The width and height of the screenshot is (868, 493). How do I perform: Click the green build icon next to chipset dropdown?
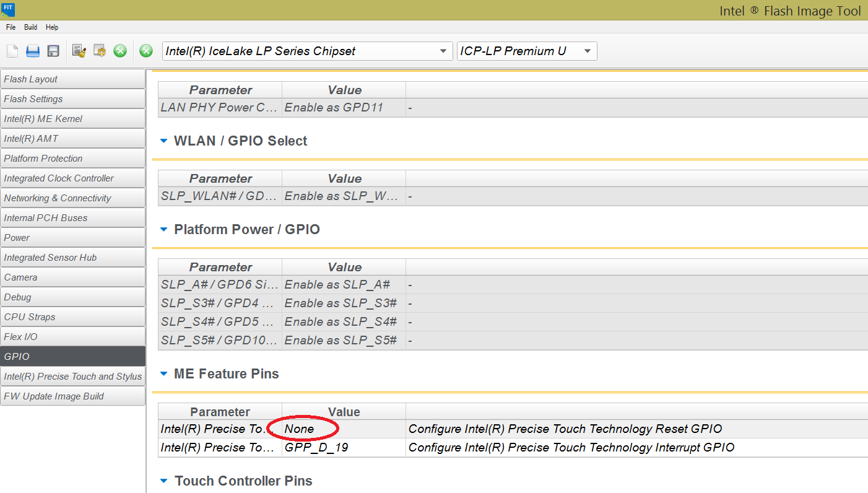click(146, 51)
